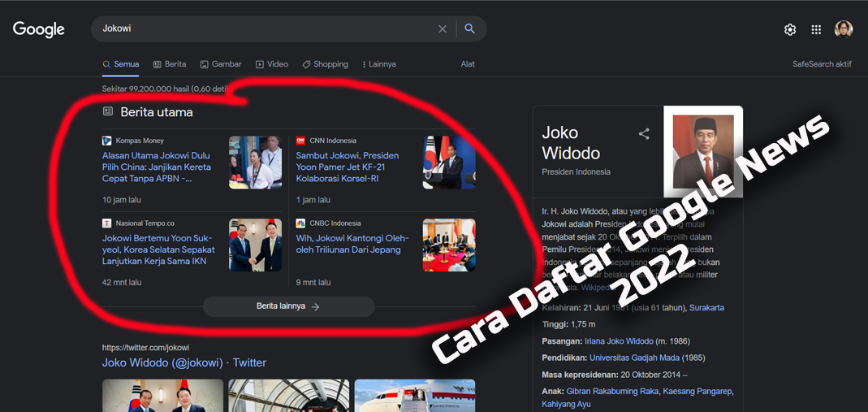Open the Kahiyang Ayu link

(566, 404)
